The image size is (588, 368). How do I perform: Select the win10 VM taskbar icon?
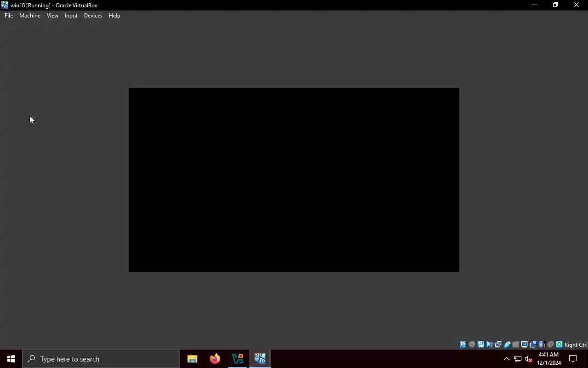coord(260,359)
